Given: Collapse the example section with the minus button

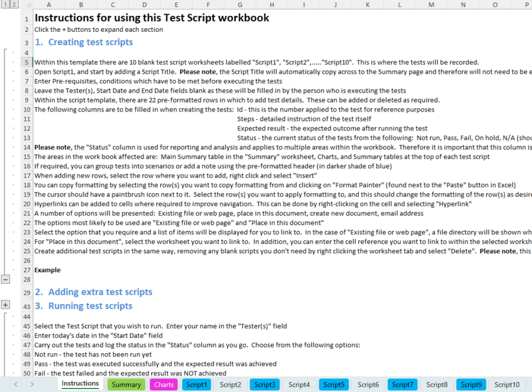Looking at the screenshot, I should coord(5,278).
